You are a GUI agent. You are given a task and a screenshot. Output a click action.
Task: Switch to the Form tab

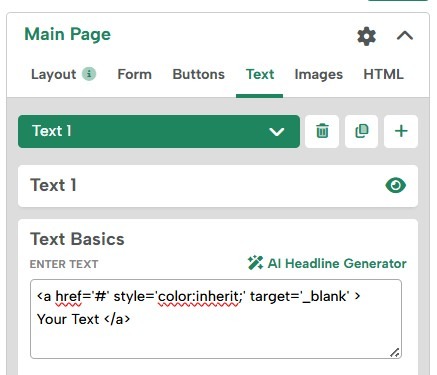click(x=134, y=74)
